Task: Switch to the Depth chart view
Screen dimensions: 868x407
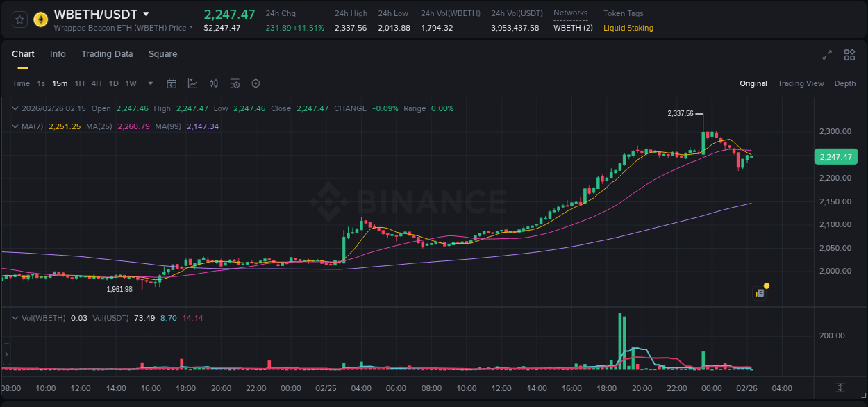Action: (x=845, y=83)
